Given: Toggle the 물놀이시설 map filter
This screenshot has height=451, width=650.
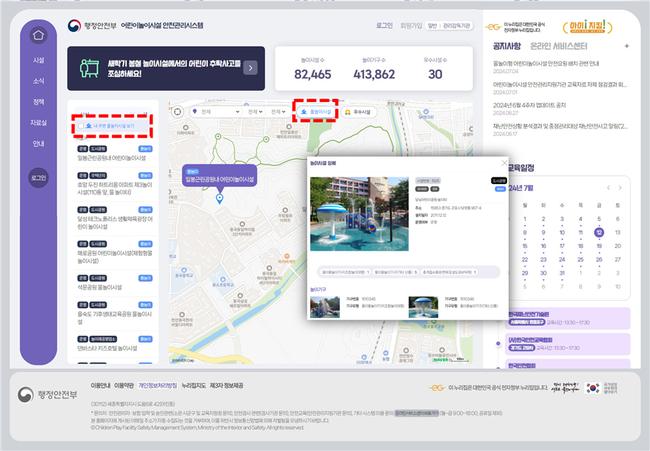Looking at the screenshot, I should coord(314,112).
